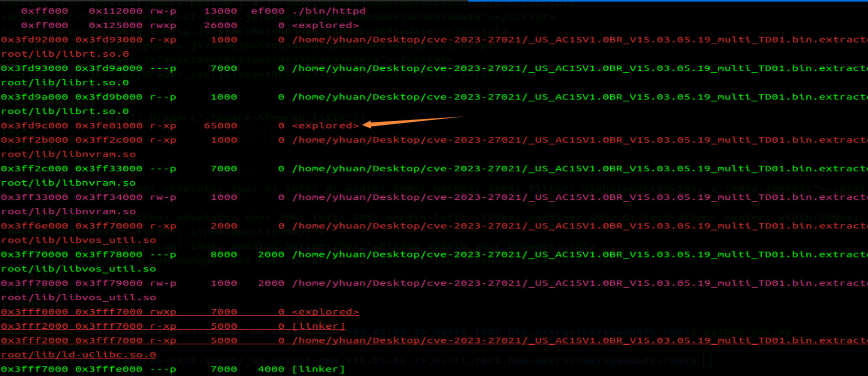Select the end address 0x3fffe000
The height and width of the screenshot is (376, 868).
[109, 369]
